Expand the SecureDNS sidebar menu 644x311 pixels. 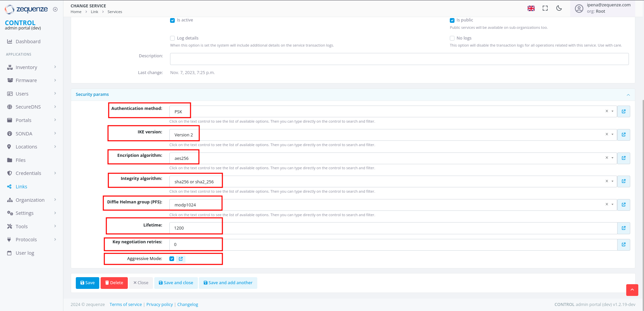tap(28, 107)
